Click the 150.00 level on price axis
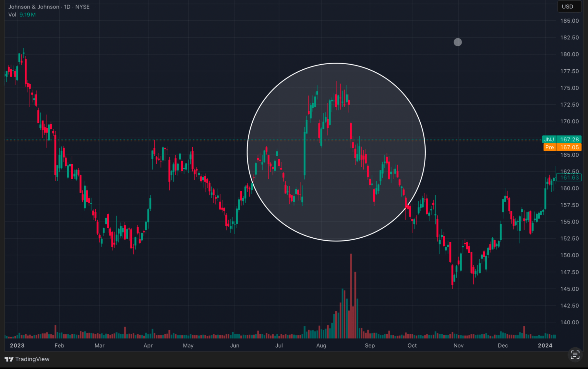The image size is (588, 369). 569,255
